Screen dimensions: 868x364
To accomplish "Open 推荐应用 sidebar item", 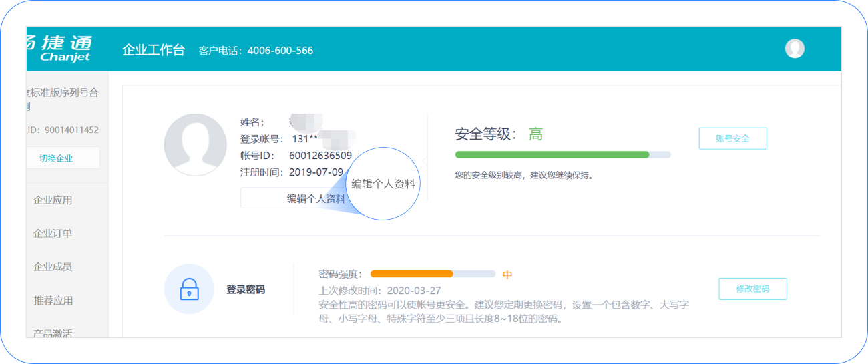I will coord(53,301).
